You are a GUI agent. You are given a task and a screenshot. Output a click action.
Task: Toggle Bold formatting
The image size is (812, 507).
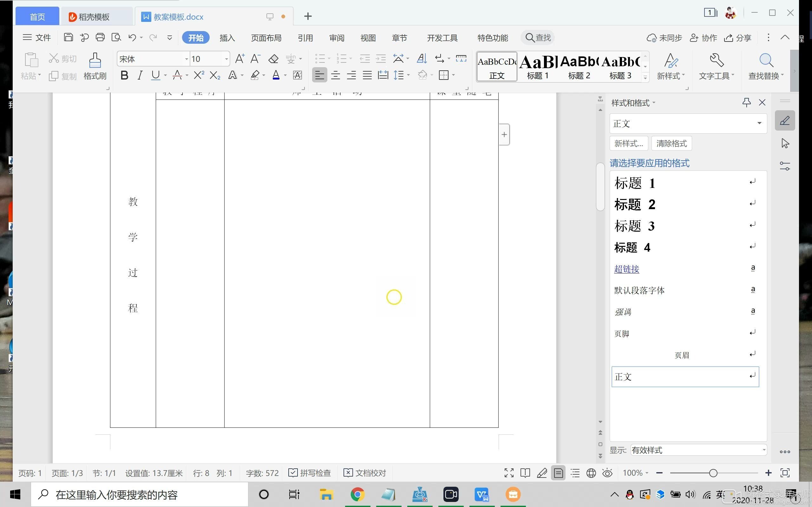(x=124, y=75)
